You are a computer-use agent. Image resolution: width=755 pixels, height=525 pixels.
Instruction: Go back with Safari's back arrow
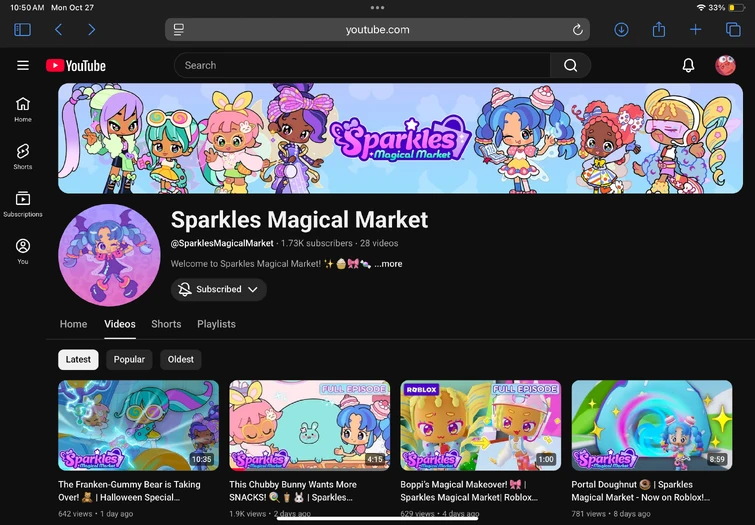click(x=58, y=30)
